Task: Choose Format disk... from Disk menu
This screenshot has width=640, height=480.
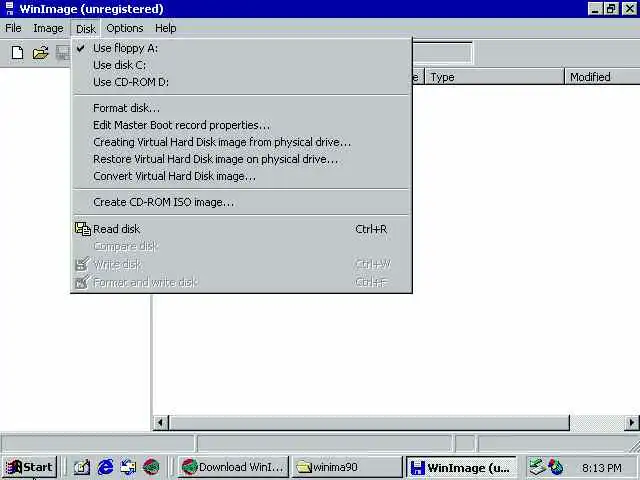Action: pos(241,108)
